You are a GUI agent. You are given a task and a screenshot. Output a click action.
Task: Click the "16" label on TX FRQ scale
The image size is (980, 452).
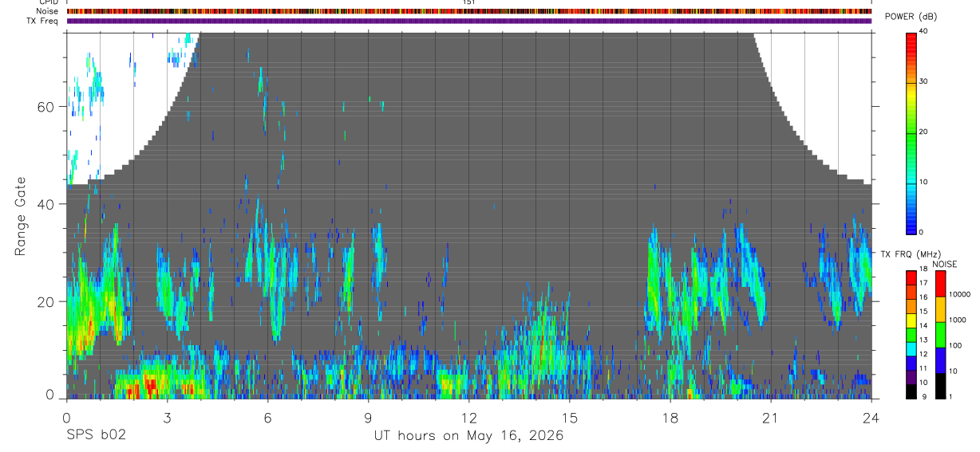923,297
